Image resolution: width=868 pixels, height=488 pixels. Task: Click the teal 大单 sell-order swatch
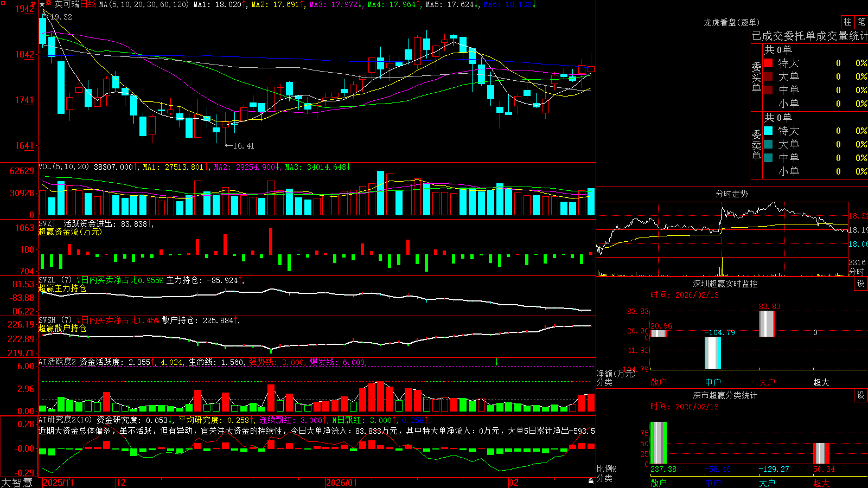(768, 144)
